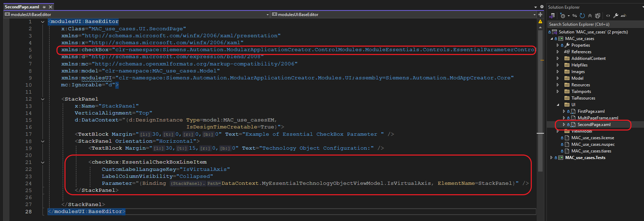The image size is (644, 221).
Task: Click editor window settings gear icon
Action: coord(542,7)
